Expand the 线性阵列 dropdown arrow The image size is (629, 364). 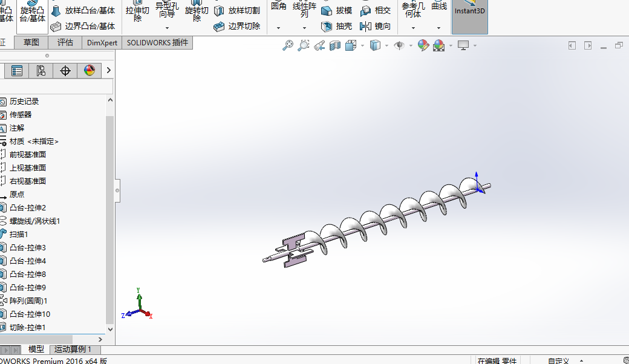304,28
